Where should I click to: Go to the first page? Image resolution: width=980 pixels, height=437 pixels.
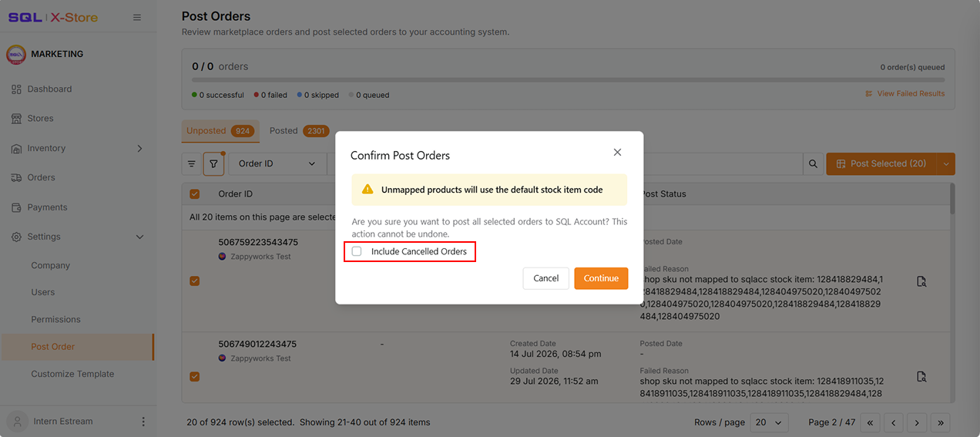[x=871, y=422]
